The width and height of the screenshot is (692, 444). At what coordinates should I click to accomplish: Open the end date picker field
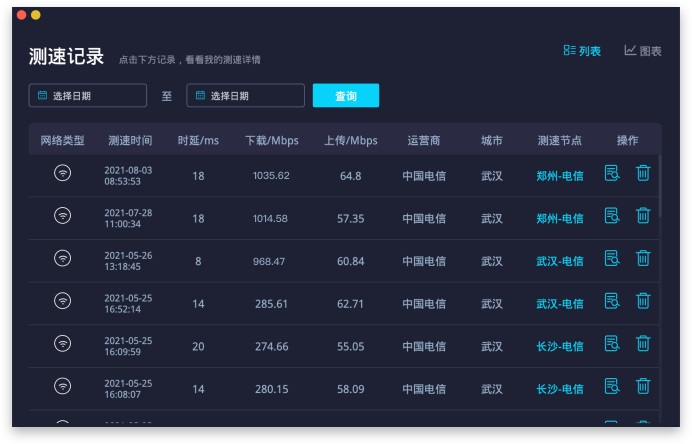(245, 96)
